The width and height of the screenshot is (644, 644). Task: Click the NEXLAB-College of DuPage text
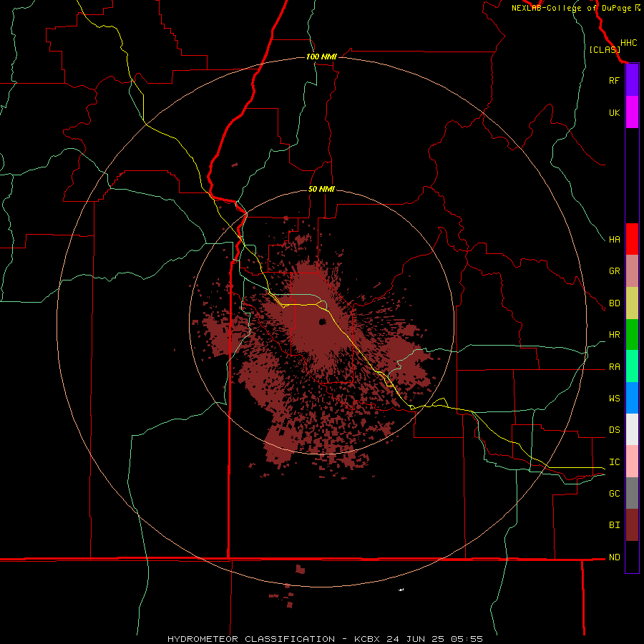pos(571,8)
